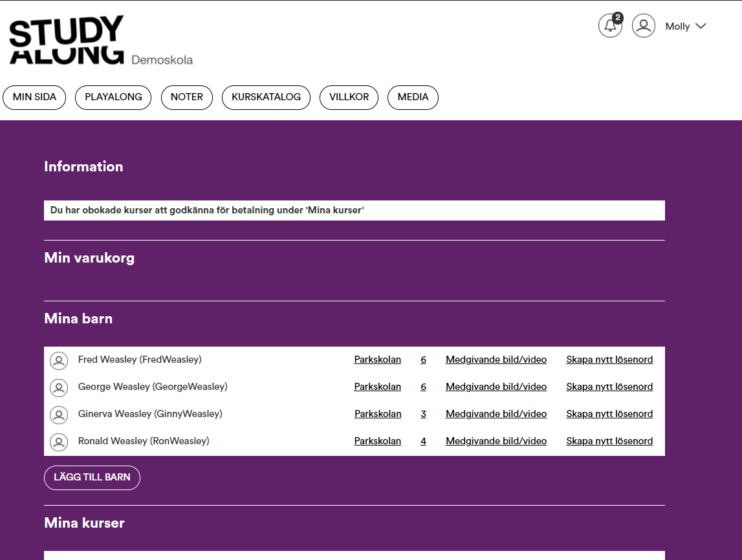Click the obokade kurser information message
Screen dimensions: 742x560
pyautogui.click(x=207, y=211)
